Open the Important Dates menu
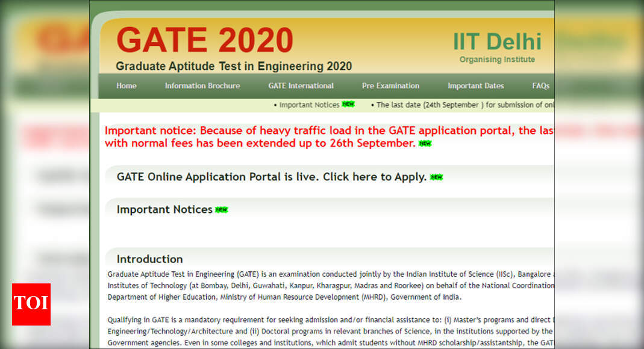 tap(476, 85)
